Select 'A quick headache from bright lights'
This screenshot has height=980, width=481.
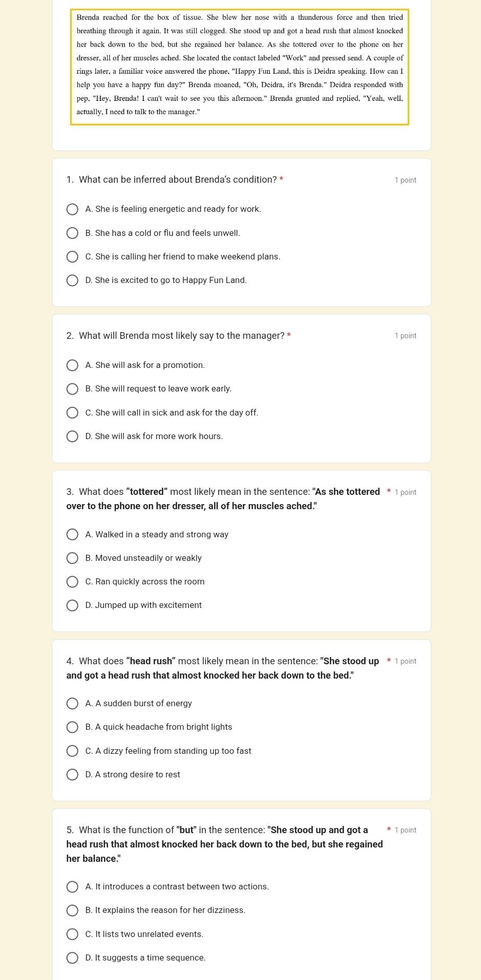73,727
